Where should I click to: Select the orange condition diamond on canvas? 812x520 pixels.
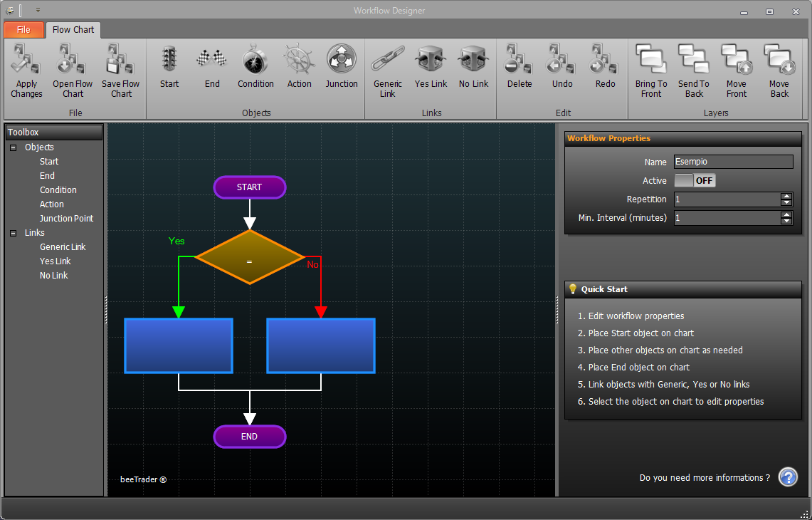pyautogui.click(x=250, y=256)
